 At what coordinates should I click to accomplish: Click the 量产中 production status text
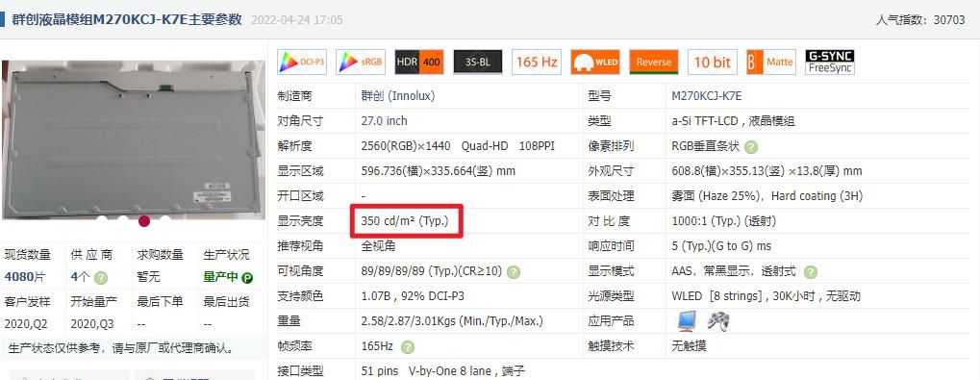(x=221, y=277)
